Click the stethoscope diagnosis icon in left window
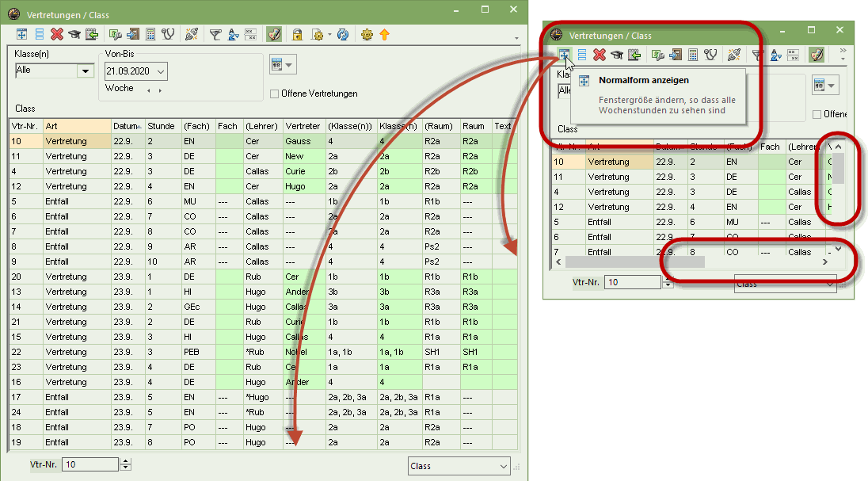868x481 pixels. coord(168,34)
